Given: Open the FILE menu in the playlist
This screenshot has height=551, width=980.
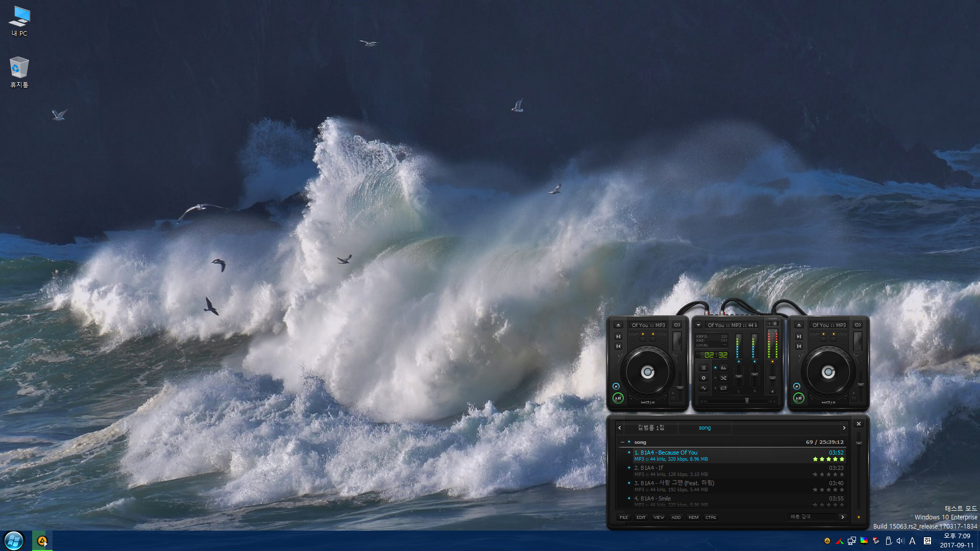Looking at the screenshot, I should point(624,517).
